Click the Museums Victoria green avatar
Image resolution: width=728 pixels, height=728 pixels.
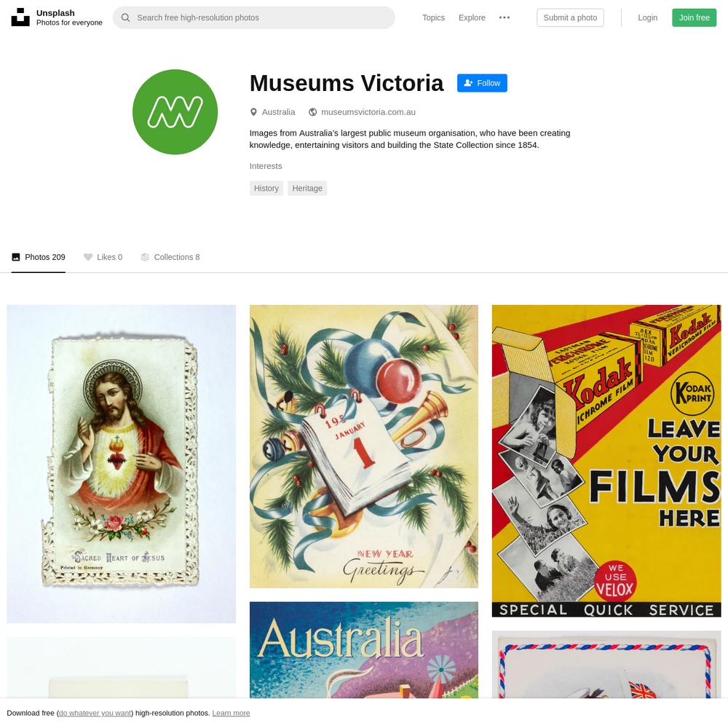pyautogui.click(x=175, y=112)
